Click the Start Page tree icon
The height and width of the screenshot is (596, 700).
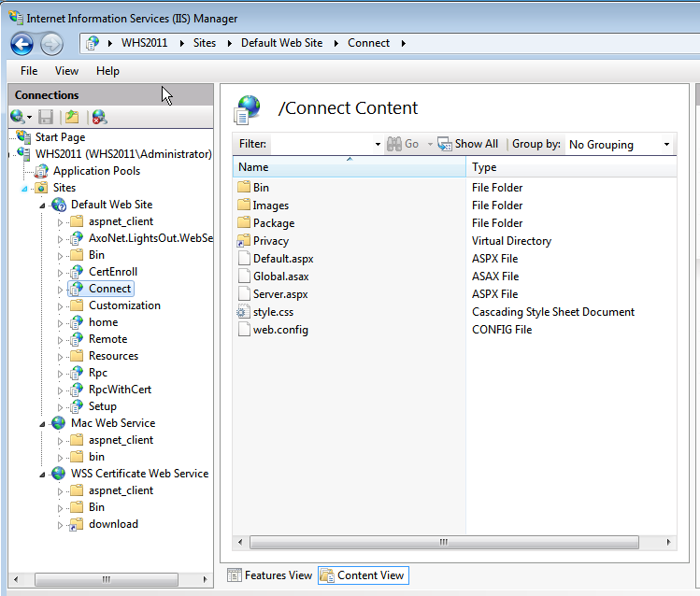click(23, 137)
